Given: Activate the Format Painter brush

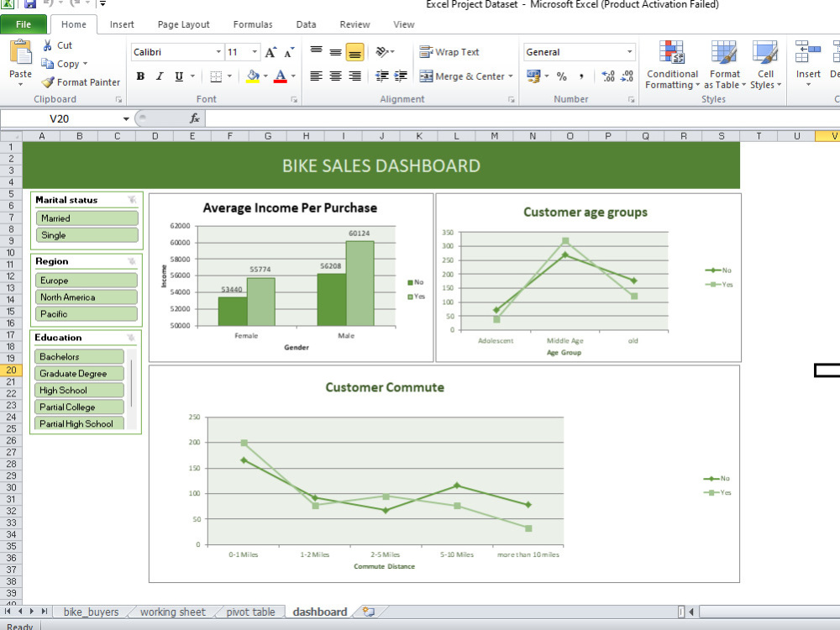Looking at the screenshot, I should [x=48, y=82].
